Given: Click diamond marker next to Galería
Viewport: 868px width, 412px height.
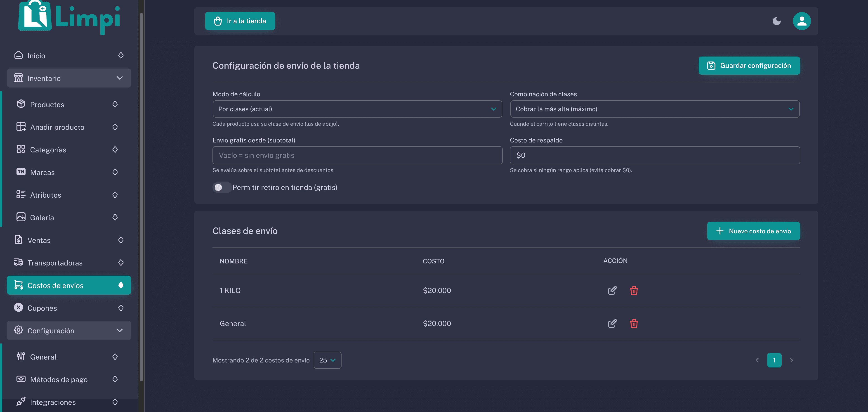Looking at the screenshot, I should point(115,217).
